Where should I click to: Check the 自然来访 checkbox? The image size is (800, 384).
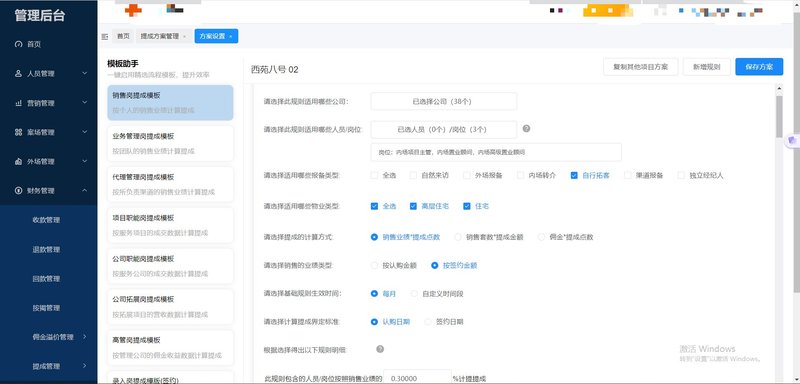[413, 175]
